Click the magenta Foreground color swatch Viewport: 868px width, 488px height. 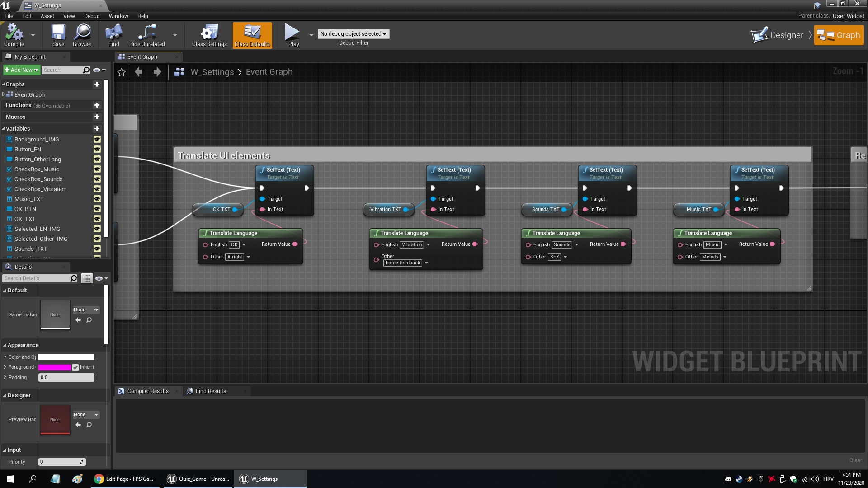tap(54, 367)
